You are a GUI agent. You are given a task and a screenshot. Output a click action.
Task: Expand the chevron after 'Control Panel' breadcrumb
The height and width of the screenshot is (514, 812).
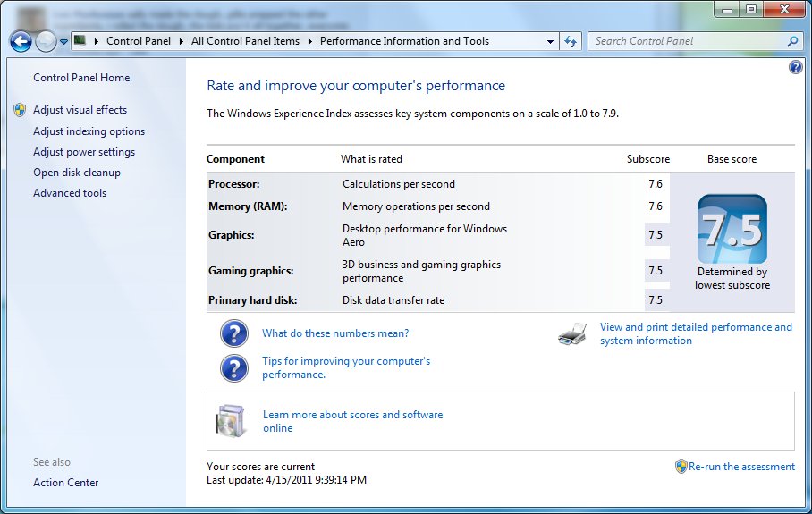click(x=183, y=41)
